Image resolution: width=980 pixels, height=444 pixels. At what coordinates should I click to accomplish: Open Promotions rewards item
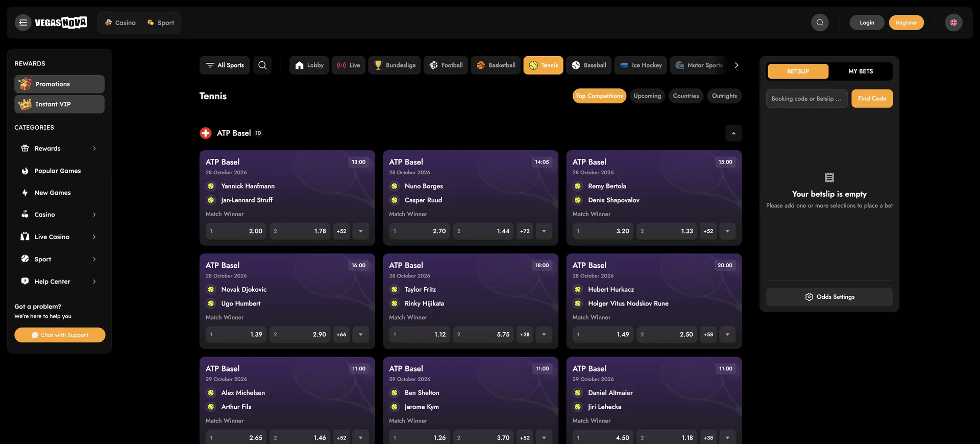(59, 84)
